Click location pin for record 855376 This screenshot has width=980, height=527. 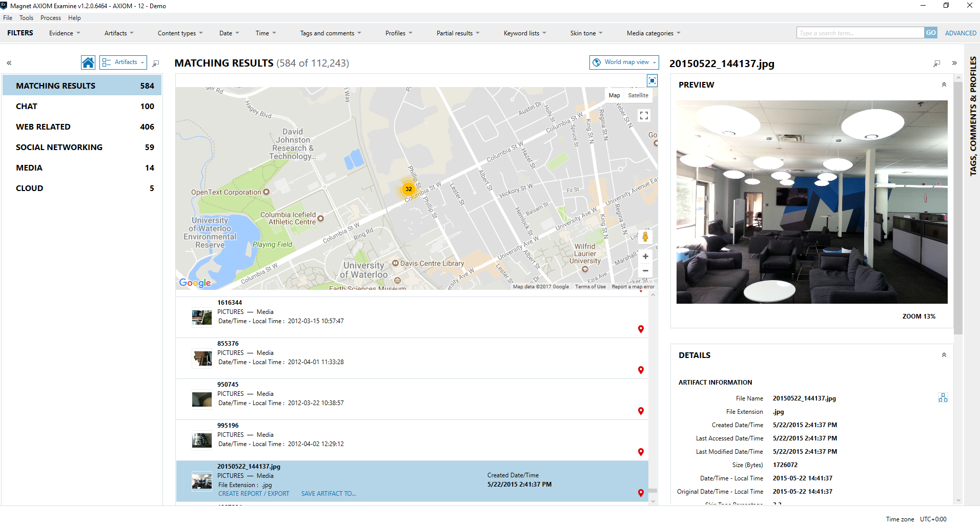pos(641,370)
